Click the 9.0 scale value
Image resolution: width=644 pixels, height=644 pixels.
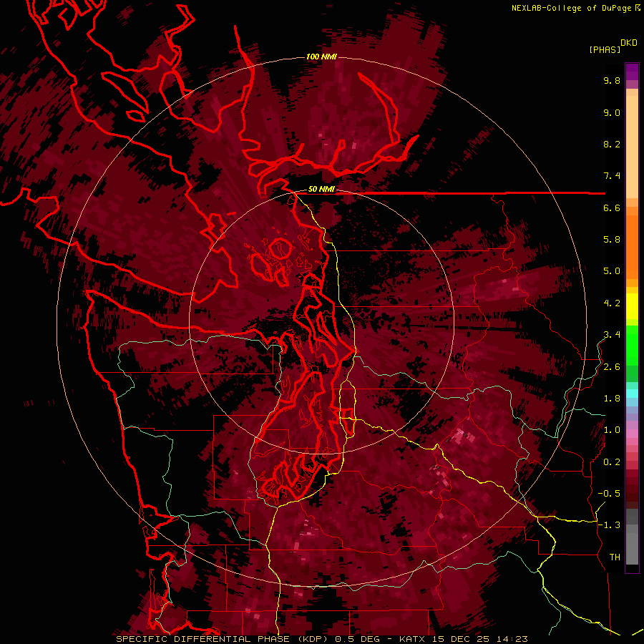(612, 112)
